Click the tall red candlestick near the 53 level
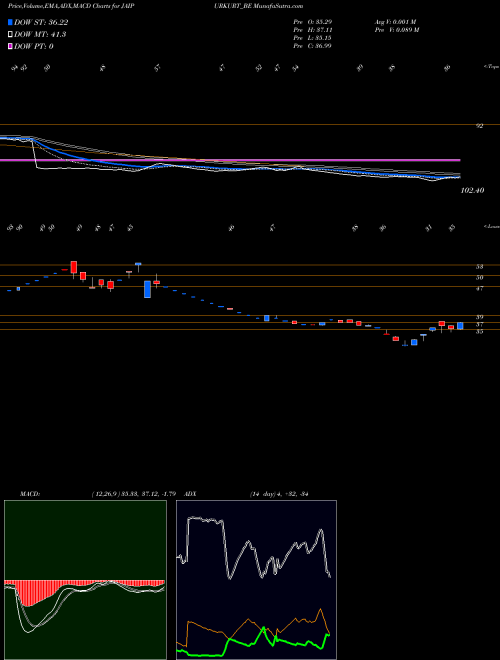500x660 pixels. [74, 267]
